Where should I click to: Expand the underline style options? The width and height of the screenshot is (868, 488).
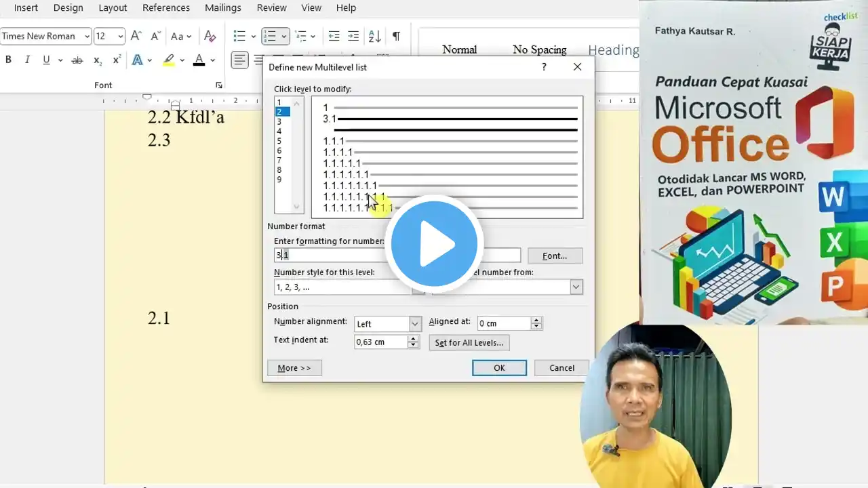coord(60,60)
